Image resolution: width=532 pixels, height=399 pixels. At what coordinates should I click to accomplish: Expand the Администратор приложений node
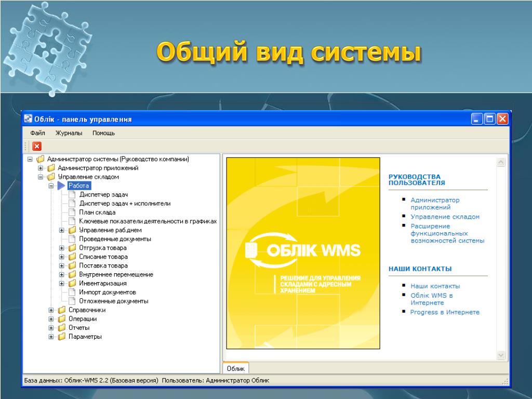point(41,168)
